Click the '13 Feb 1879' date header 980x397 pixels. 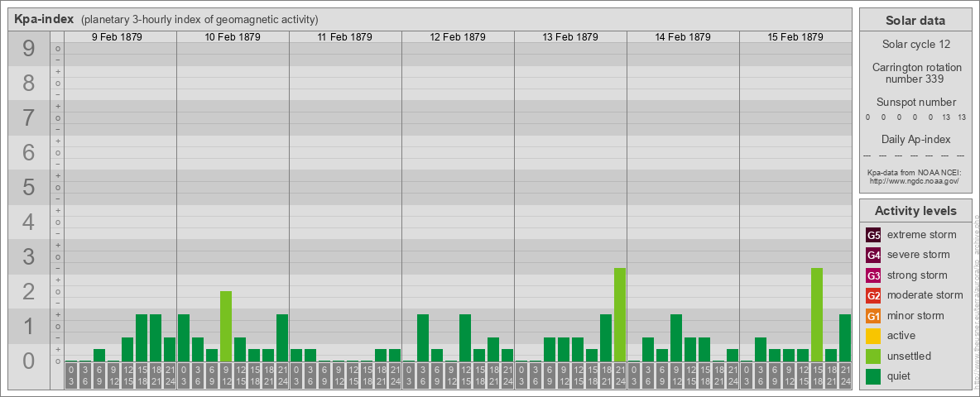tap(570, 37)
